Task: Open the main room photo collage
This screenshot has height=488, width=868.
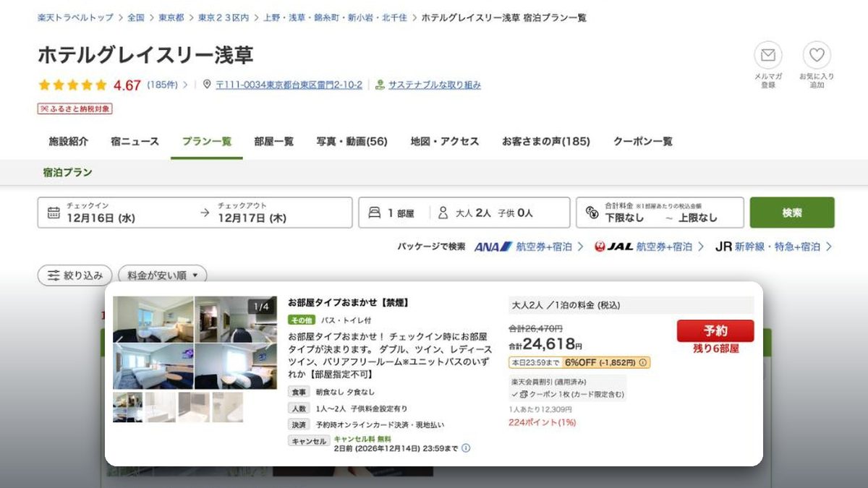Action: [195, 343]
